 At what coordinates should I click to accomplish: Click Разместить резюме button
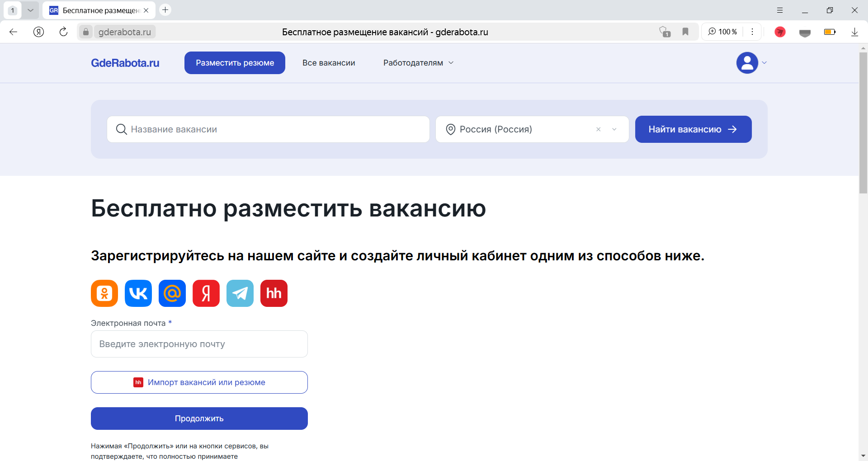pos(235,63)
